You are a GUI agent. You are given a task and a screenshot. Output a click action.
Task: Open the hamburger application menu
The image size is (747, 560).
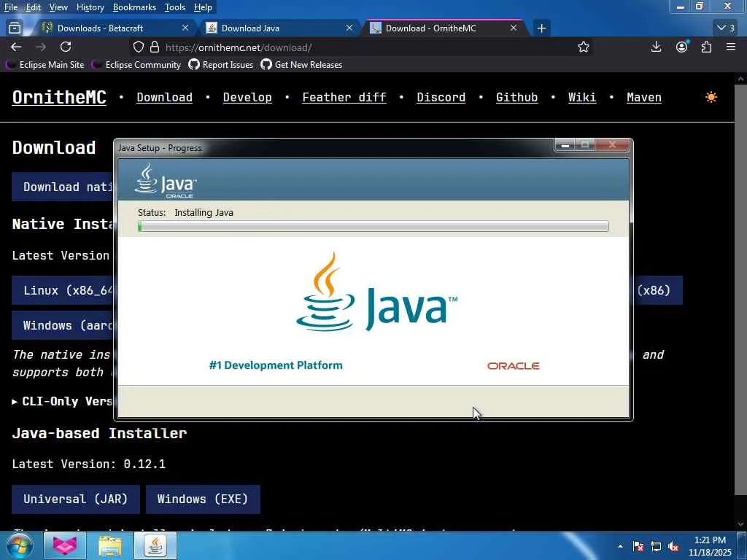point(731,47)
